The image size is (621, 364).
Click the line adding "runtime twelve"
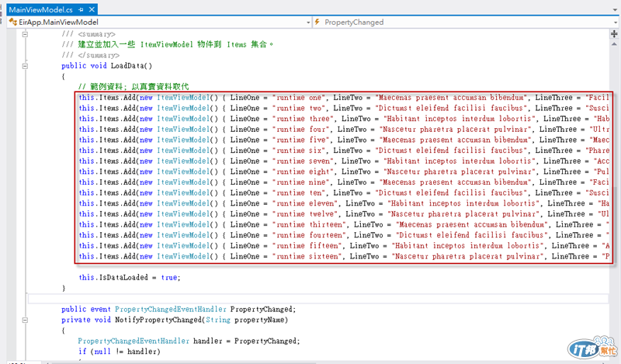pos(343,214)
